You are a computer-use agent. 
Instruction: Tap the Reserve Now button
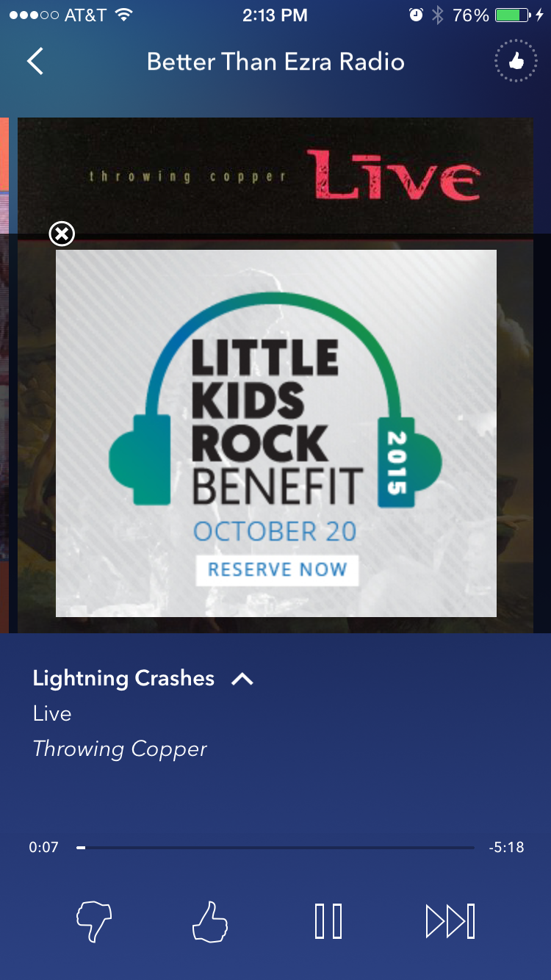[277, 570]
